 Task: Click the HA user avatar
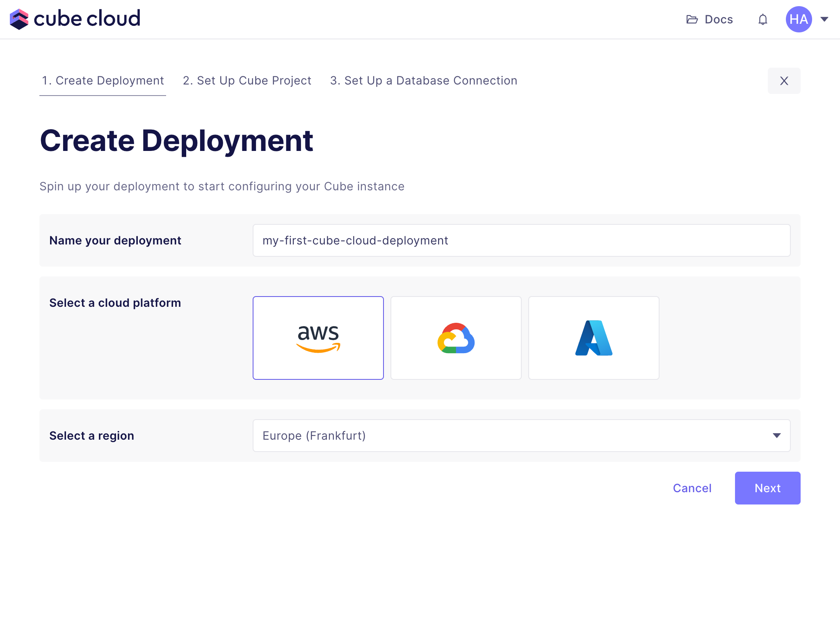click(x=798, y=19)
